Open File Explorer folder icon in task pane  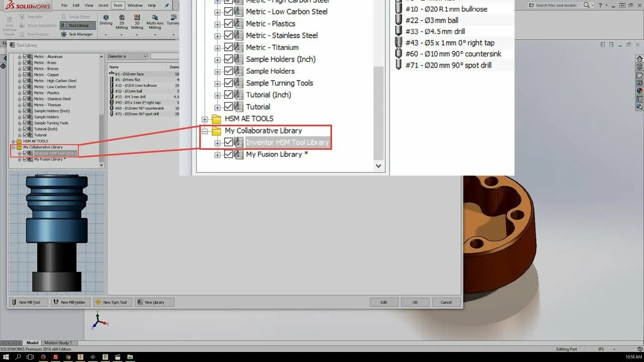[639, 75]
